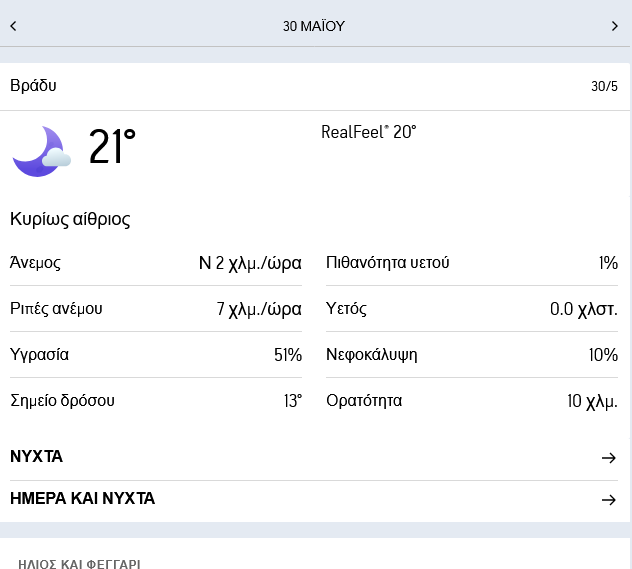Click the 10% cloud cover value

click(x=603, y=355)
